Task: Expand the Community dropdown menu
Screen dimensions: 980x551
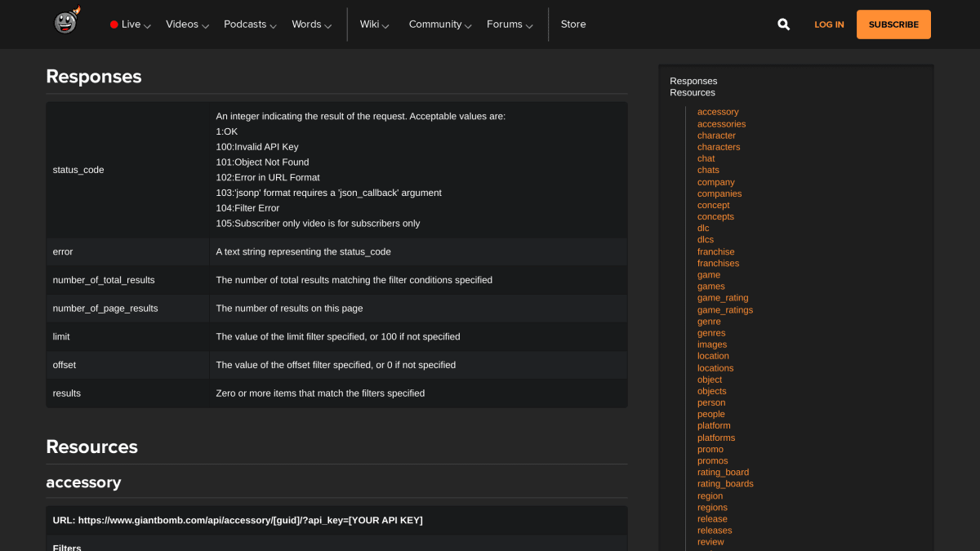Action: point(440,24)
